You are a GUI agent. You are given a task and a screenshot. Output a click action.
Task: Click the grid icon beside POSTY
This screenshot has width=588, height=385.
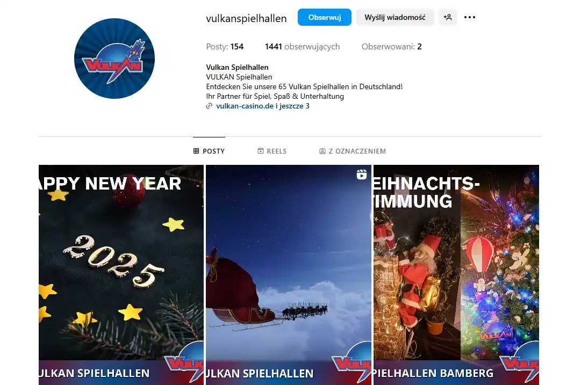click(196, 151)
